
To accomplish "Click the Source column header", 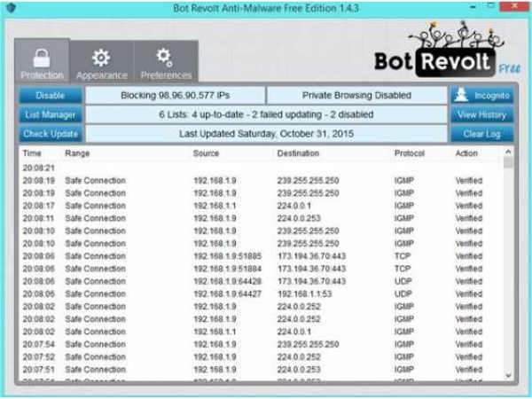I will pos(206,153).
